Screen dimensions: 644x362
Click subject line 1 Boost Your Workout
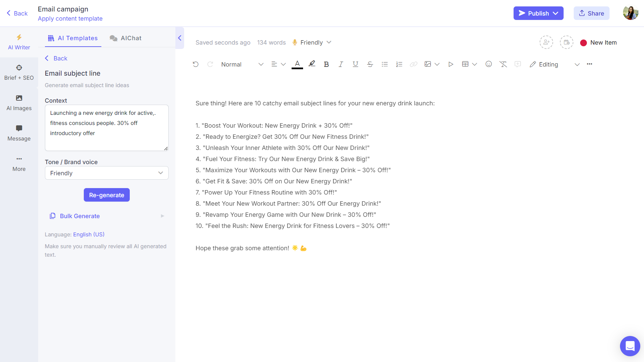coord(274,125)
